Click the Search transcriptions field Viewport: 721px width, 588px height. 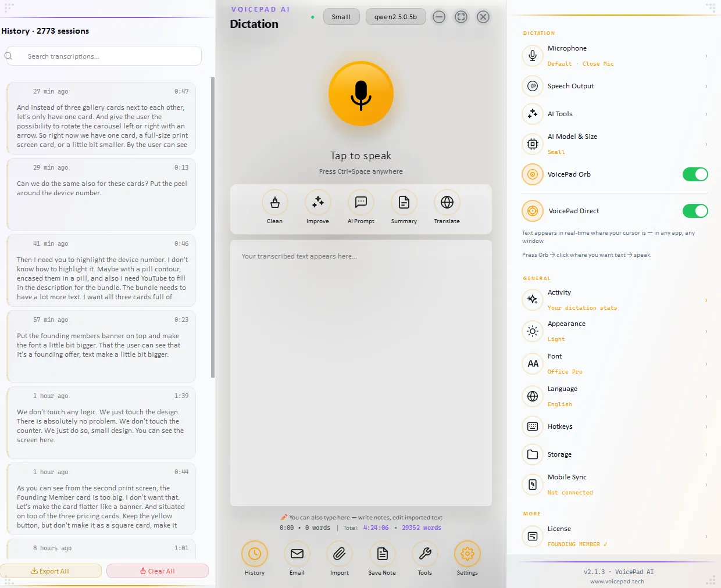coord(103,56)
